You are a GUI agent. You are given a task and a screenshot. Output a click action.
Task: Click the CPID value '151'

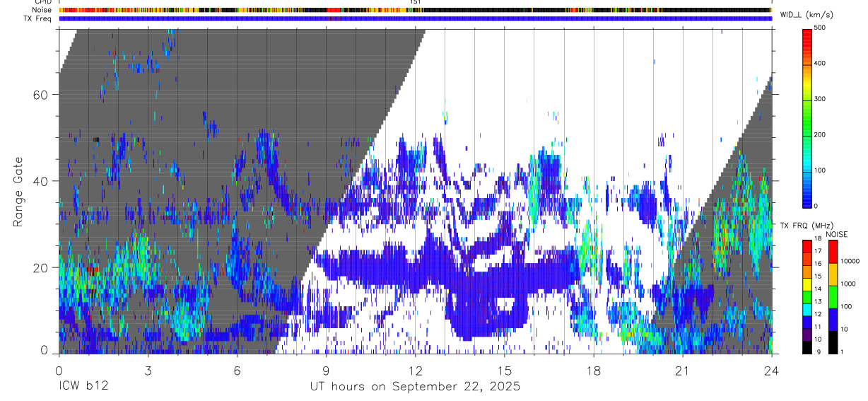click(x=415, y=3)
